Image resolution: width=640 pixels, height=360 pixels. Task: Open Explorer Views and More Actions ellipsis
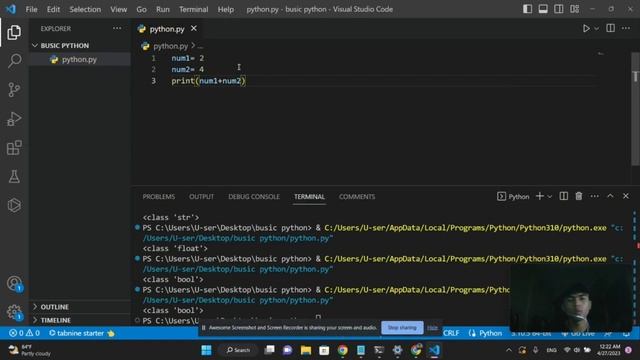117,28
